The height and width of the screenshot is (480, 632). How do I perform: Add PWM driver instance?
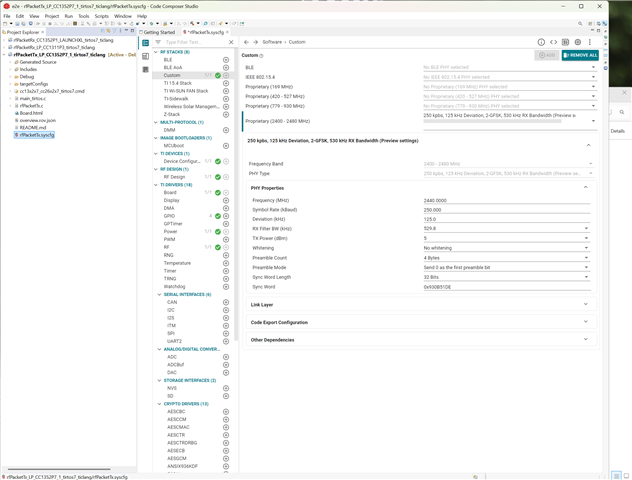pos(226,239)
